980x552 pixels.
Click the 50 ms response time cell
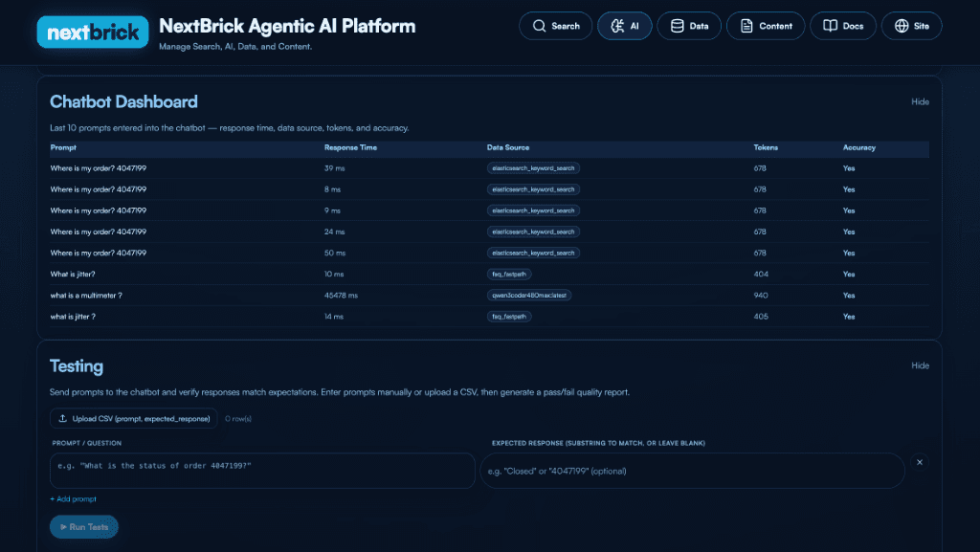coord(335,254)
